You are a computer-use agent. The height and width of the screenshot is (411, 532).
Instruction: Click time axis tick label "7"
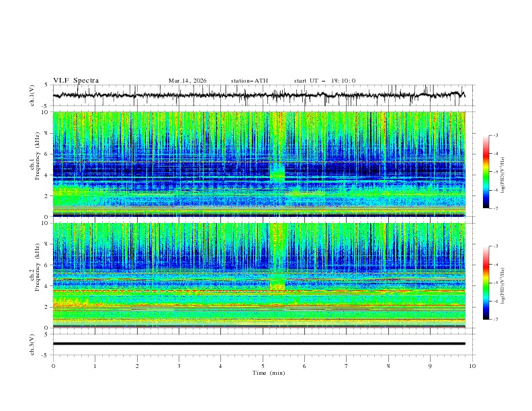[347, 366]
